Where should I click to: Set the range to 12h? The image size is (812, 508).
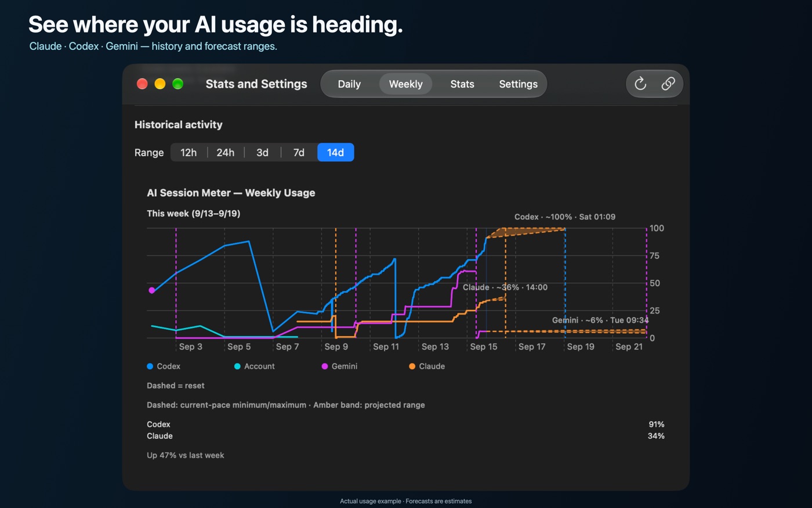pos(188,153)
